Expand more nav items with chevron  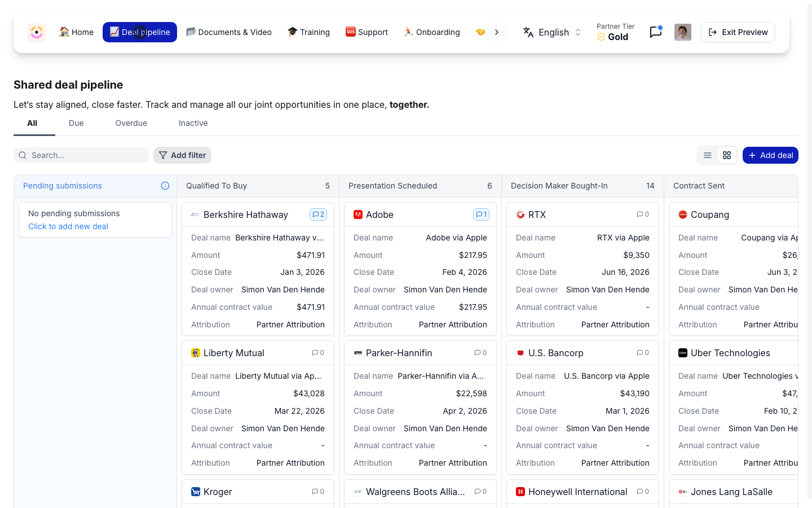[x=497, y=32]
